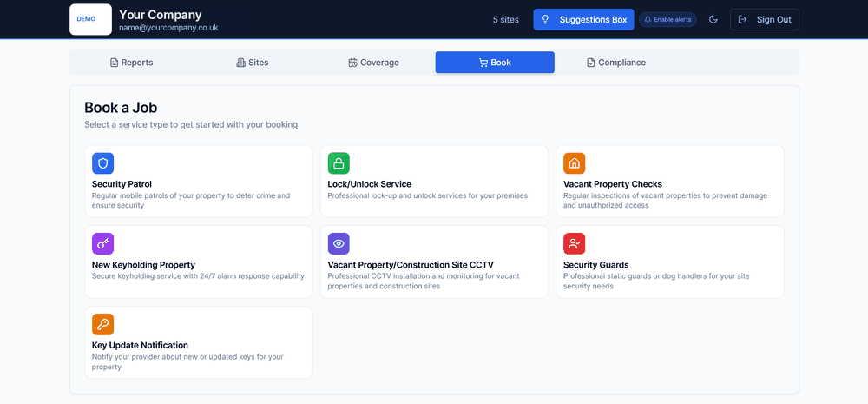
Task: Click 'Select a service type to get started' text
Action: (x=191, y=125)
